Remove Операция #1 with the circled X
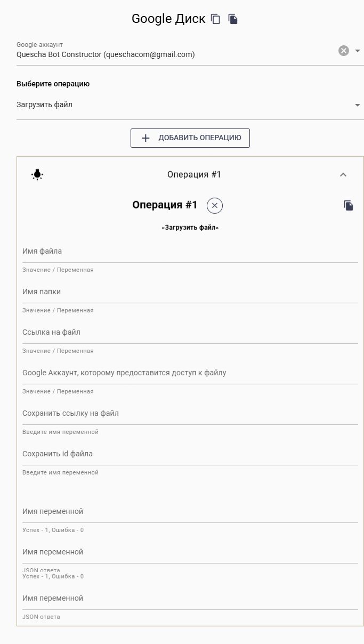 [215, 205]
